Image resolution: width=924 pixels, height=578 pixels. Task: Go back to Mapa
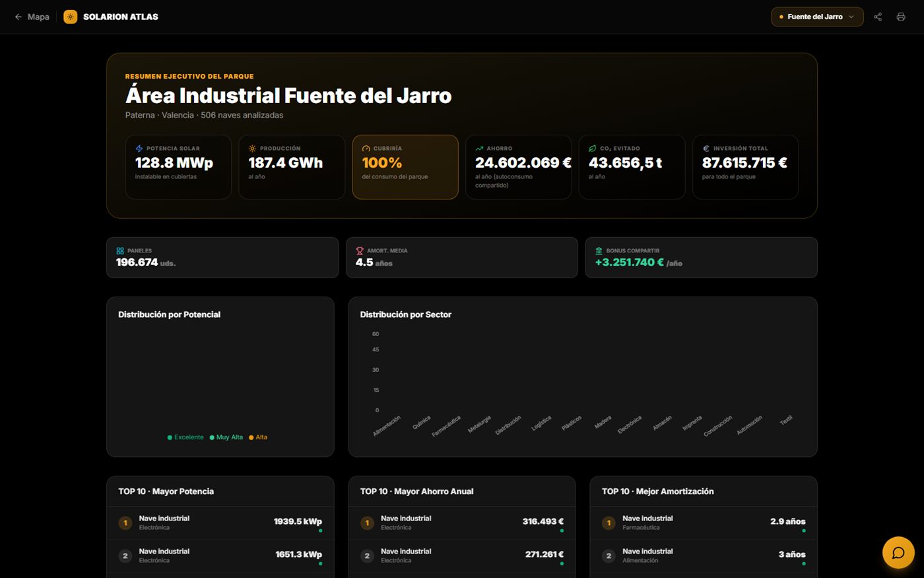point(32,17)
